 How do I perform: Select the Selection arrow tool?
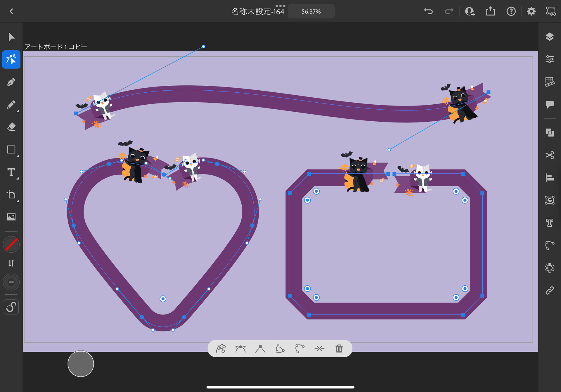11,37
